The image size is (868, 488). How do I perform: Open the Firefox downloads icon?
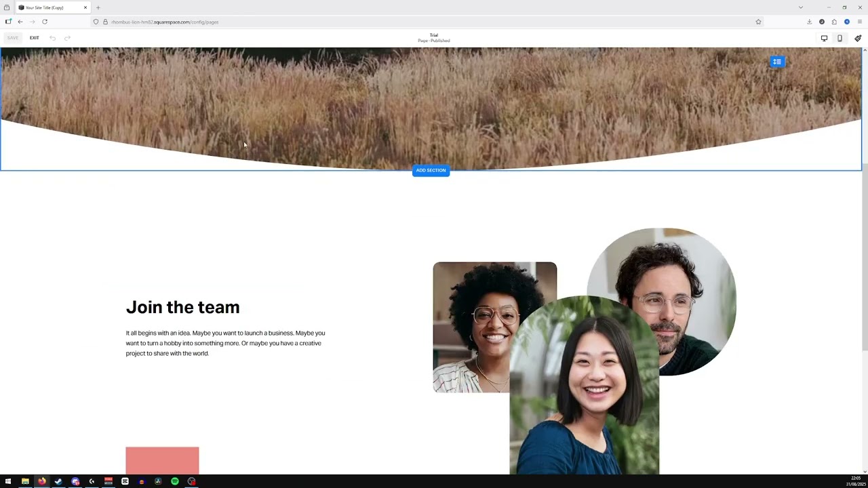tap(809, 22)
